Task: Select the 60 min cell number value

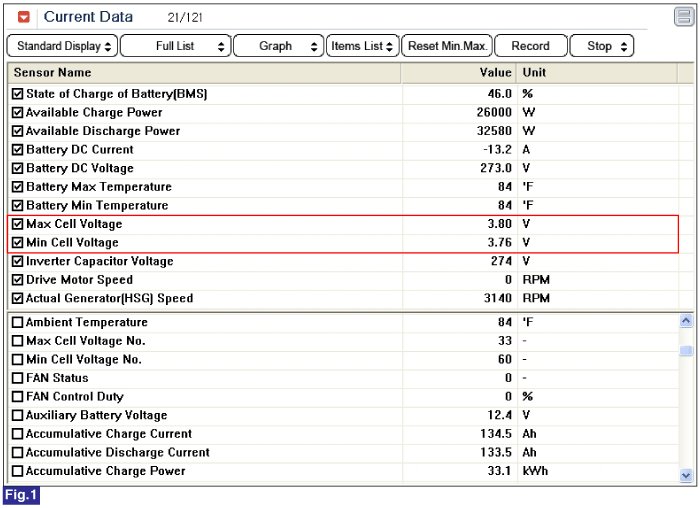Action: click(x=505, y=359)
